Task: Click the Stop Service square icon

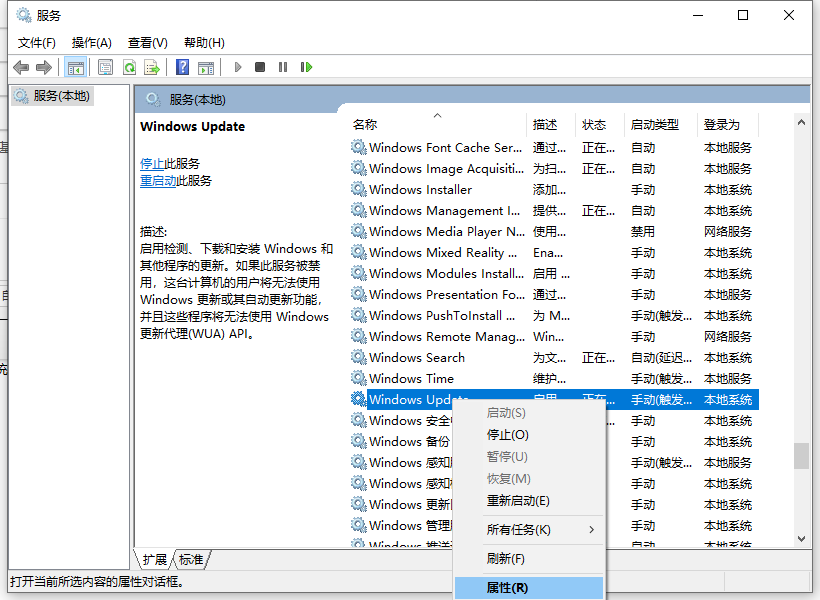Action: pyautogui.click(x=261, y=66)
